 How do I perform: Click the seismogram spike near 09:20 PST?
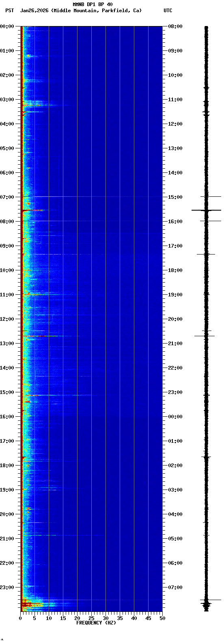[206, 254]
